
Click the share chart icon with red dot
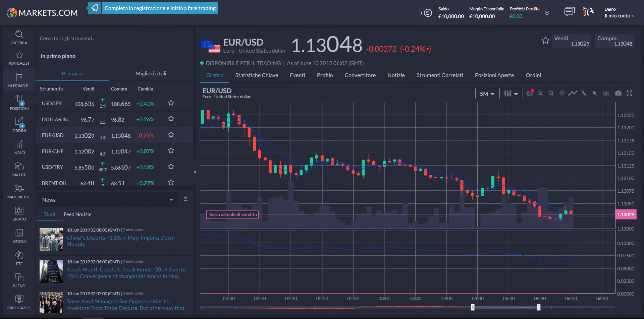(x=530, y=93)
